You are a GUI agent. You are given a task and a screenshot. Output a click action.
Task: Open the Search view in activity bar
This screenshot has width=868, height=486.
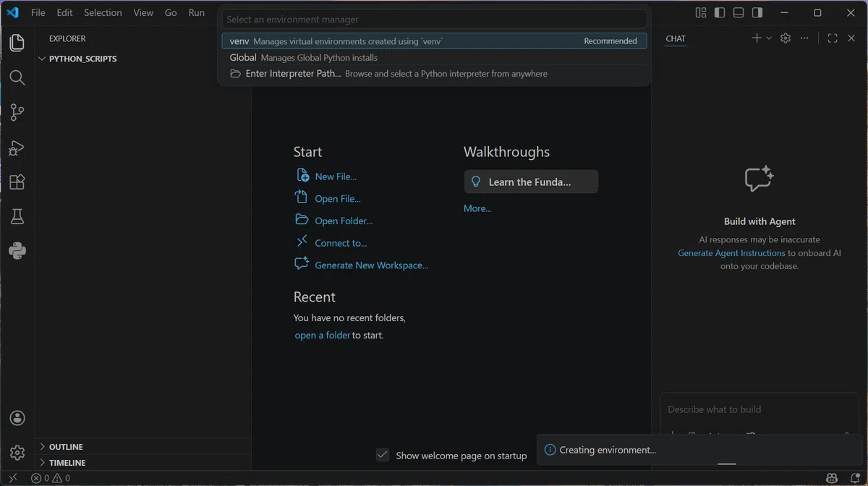tap(17, 77)
